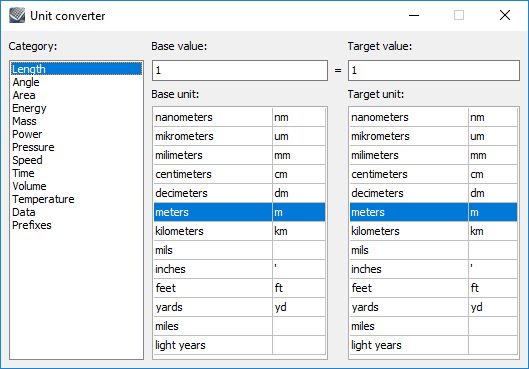Pick inches as base unit
This screenshot has width=529, height=369.
pos(240,269)
